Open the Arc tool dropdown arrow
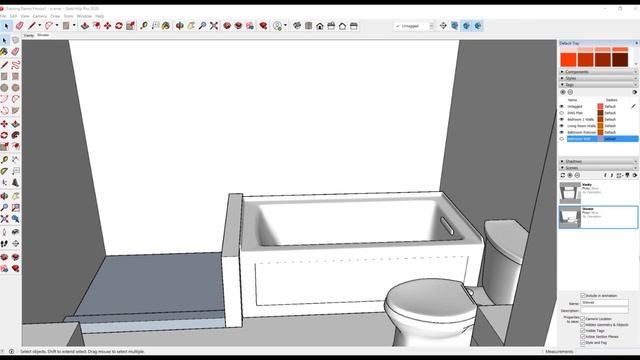640x360 pixels. coord(57,26)
